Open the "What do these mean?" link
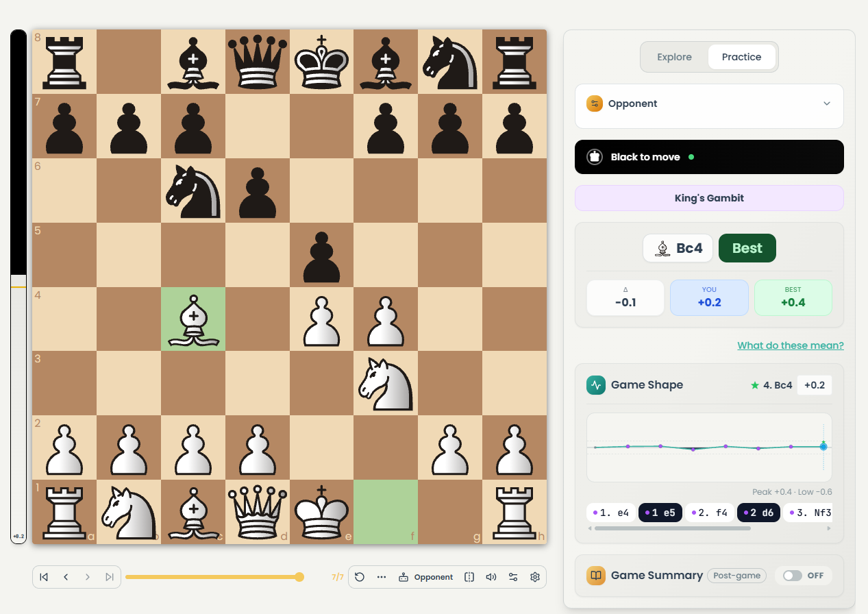Image resolution: width=868 pixels, height=614 pixels. (791, 345)
